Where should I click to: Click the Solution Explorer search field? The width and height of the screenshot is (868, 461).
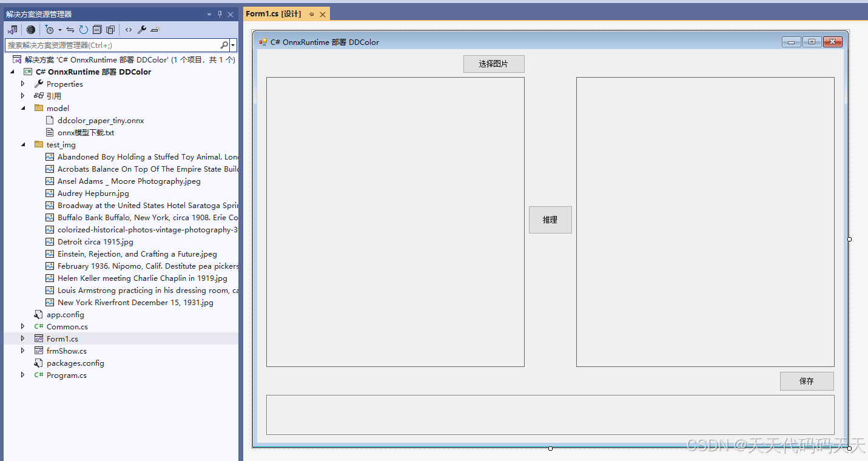pyautogui.click(x=112, y=45)
